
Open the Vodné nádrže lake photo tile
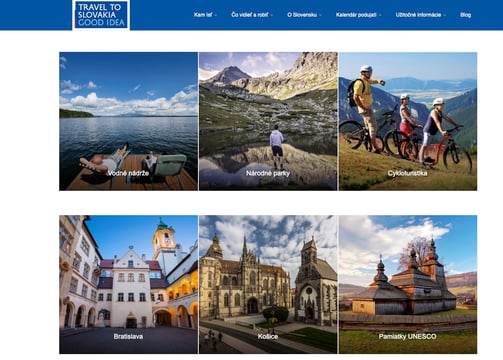(x=128, y=121)
